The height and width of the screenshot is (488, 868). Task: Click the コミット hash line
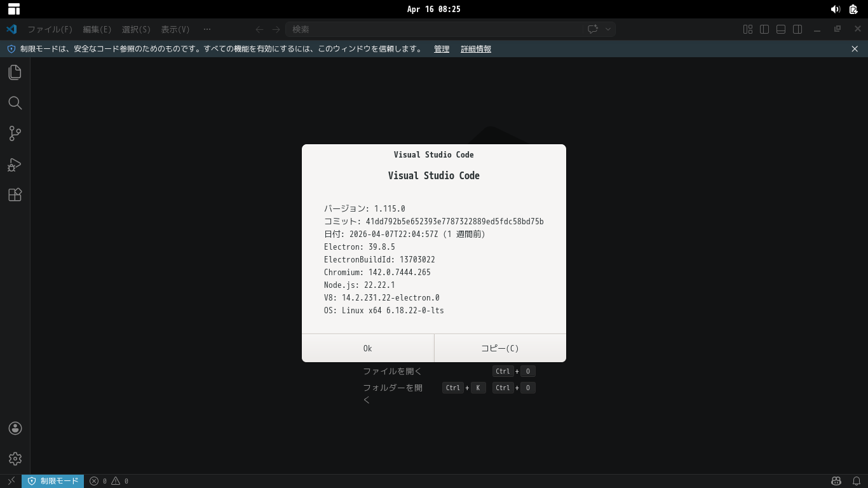click(x=434, y=221)
